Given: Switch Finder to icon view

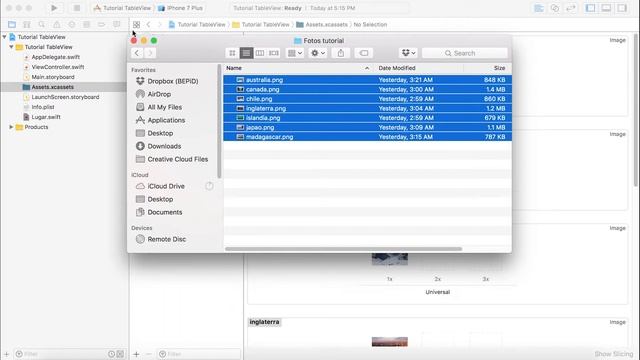Looking at the screenshot, I should tap(232, 53).
